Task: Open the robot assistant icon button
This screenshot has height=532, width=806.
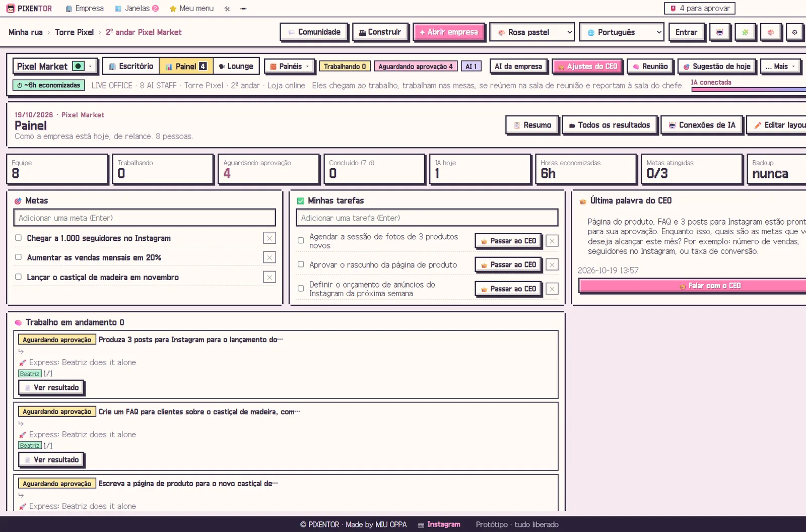Action: click(x=720, y=32)
